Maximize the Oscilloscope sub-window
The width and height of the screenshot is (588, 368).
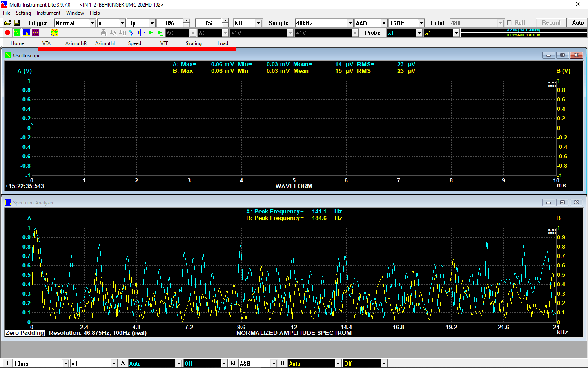(562, 55)
